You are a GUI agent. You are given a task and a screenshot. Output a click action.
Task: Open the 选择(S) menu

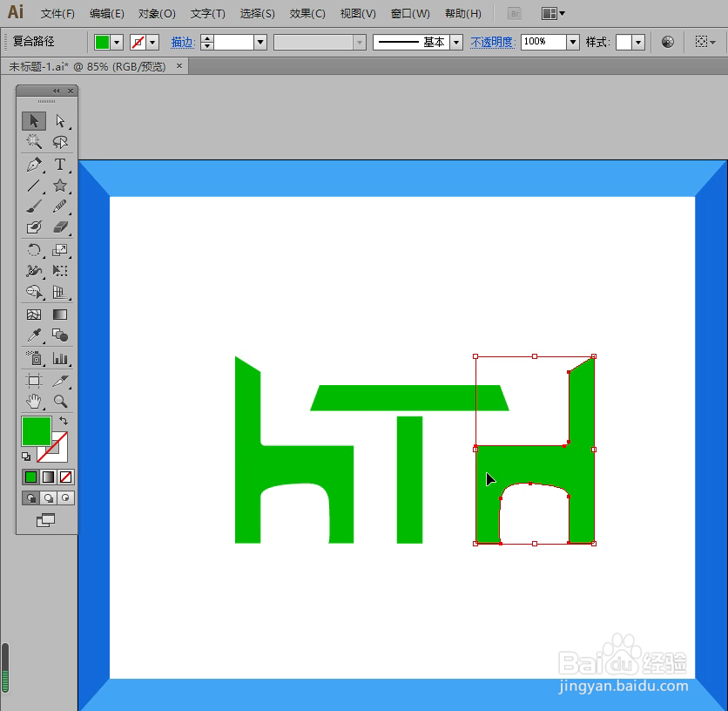tap(257, 13)
